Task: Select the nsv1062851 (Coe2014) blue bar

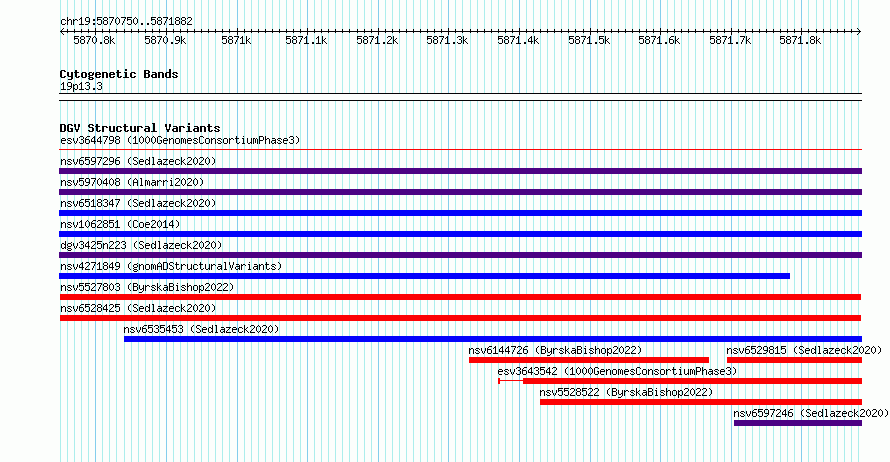Action: tap(460, 234)
